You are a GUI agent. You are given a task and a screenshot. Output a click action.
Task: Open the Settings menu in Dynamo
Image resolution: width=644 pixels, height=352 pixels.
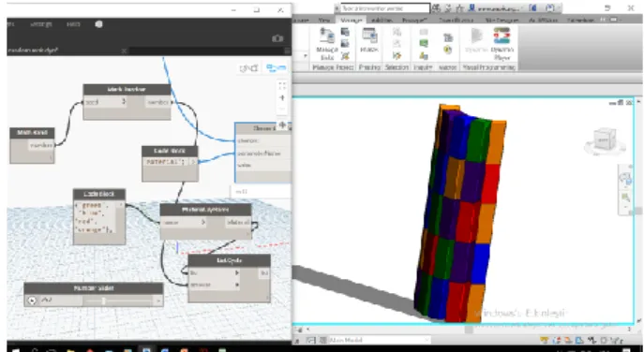point(41,24)
